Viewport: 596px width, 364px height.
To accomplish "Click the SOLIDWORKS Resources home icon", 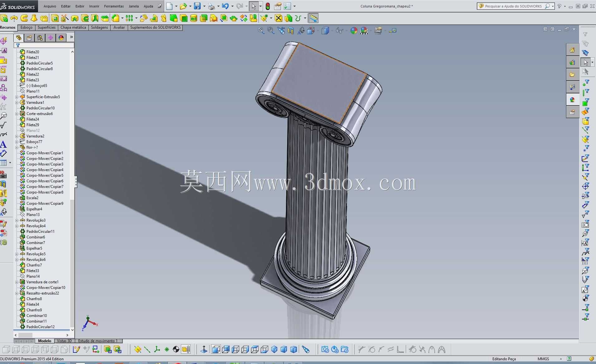I will coord(572,50).
